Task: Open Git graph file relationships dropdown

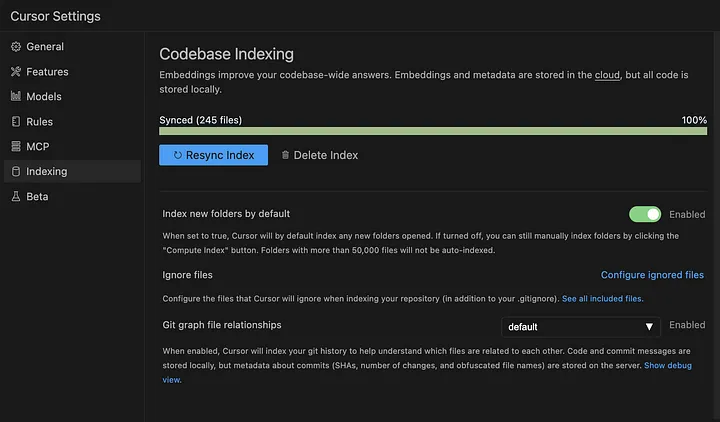Action: (x=581, y=327)
